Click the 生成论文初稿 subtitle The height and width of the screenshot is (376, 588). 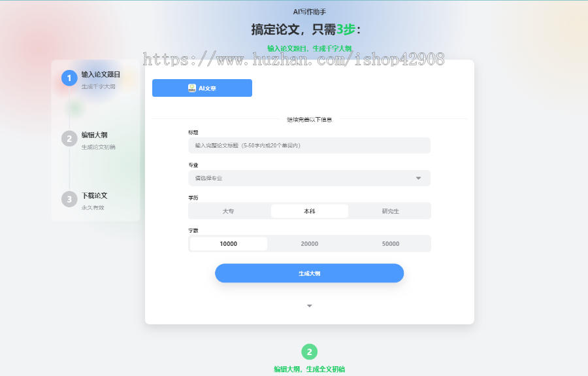click(x=98, y=147)
